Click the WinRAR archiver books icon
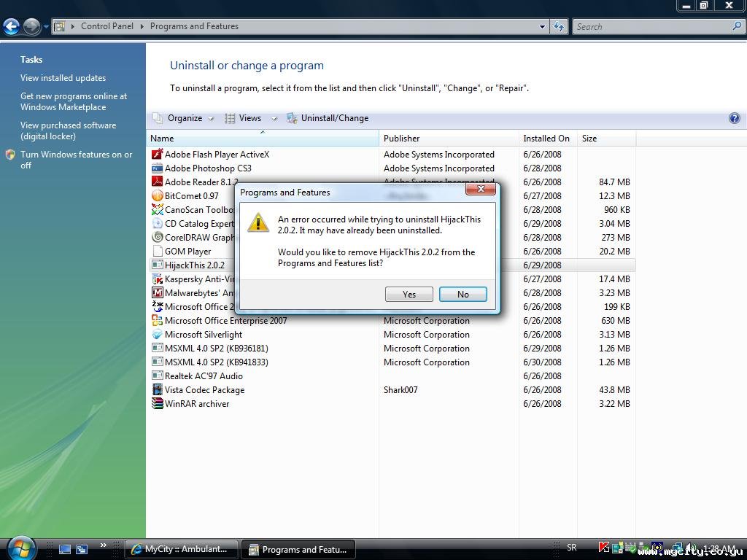 (x=158, y=403)
